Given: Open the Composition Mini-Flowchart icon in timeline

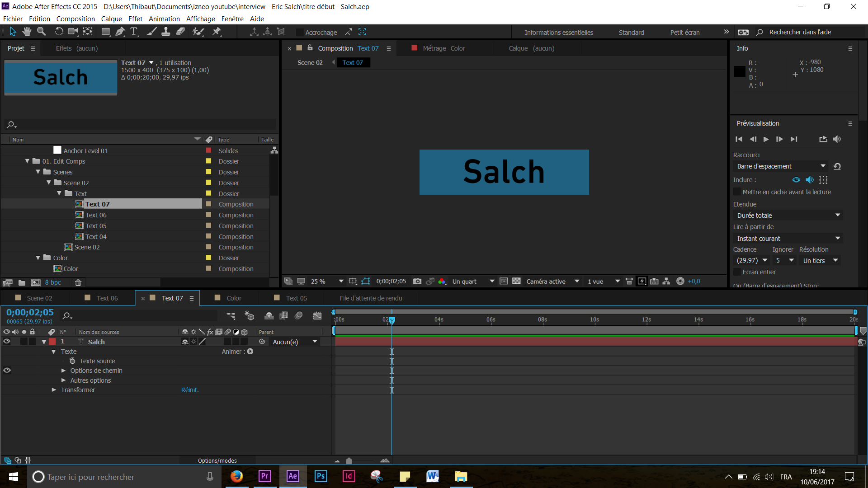Looking at the screenshot, I should [231, 316].
